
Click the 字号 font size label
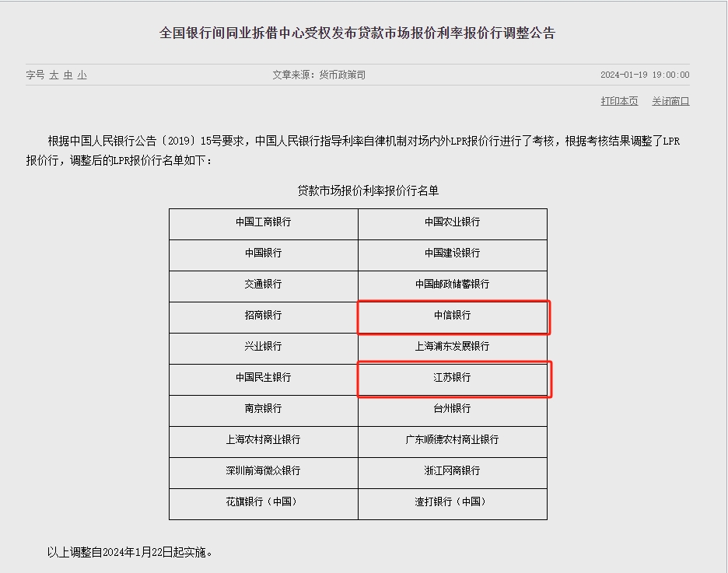click(x=35, y=75)
